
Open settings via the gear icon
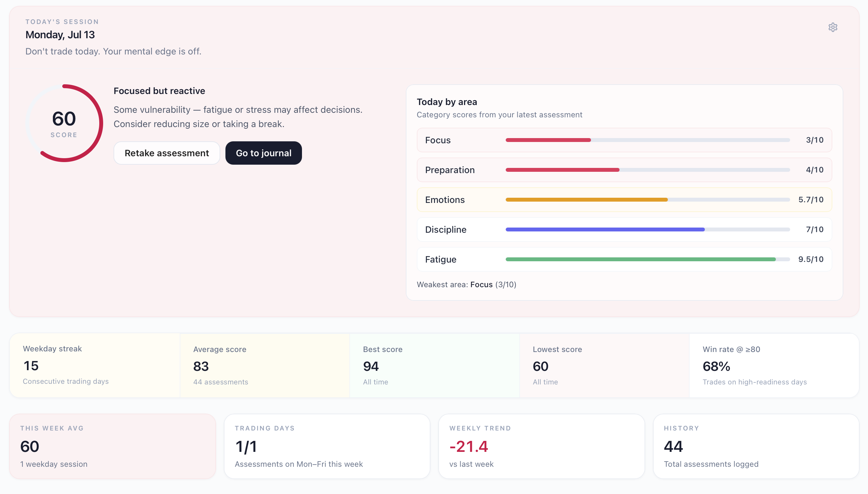pos(832,27)
